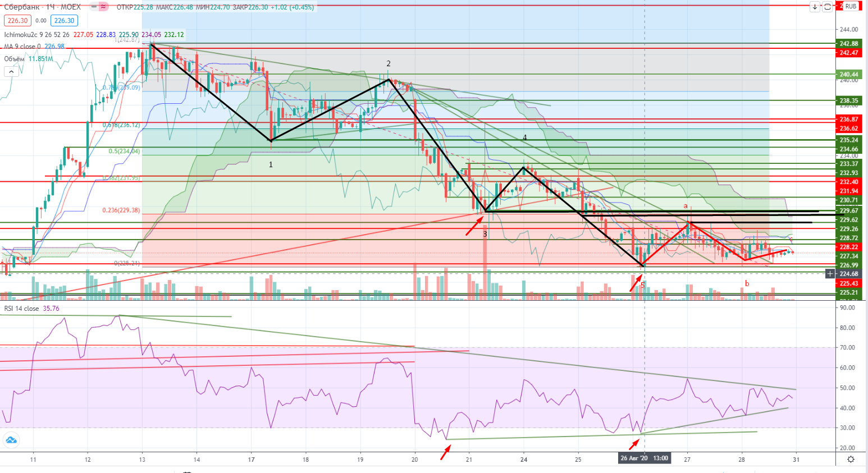Image resolution: width=868 pixels, height=473 pixels.
Task: Click the pink approximate-equals symbol badge
Action: [x=103, y=7]
